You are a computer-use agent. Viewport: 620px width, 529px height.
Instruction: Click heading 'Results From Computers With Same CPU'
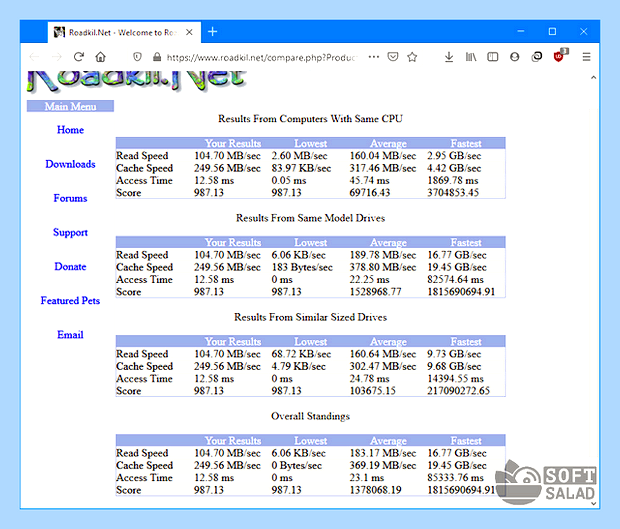point(310,119)
